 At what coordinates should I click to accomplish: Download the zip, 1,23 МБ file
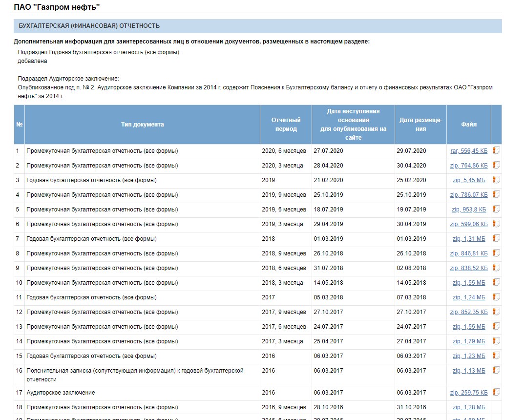coord(468,356)
